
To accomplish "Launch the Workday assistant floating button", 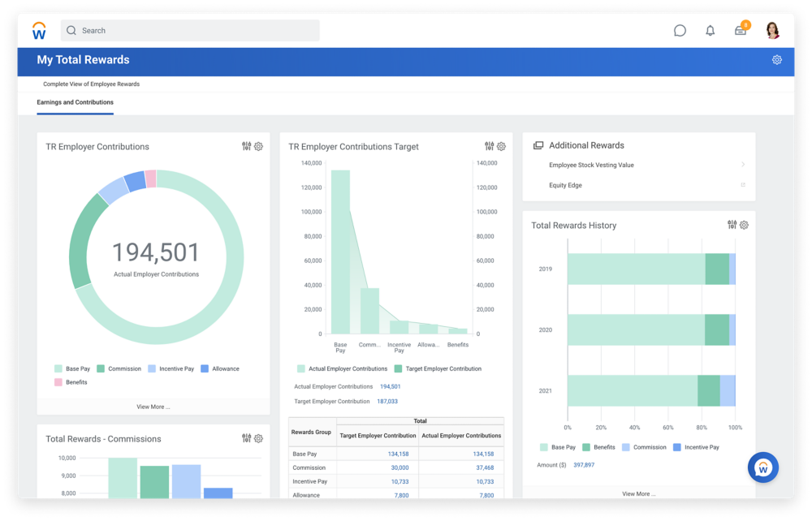I will point(762,467).
